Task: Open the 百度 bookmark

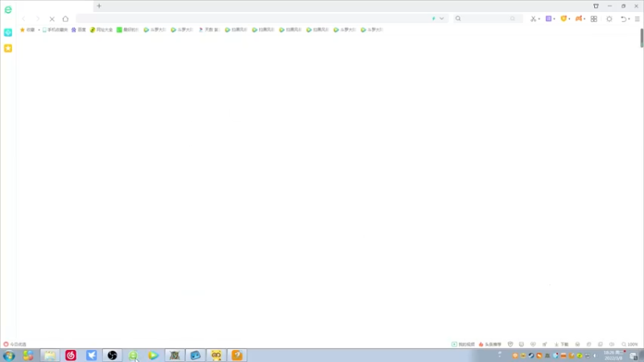Action: tap(79, 30)
